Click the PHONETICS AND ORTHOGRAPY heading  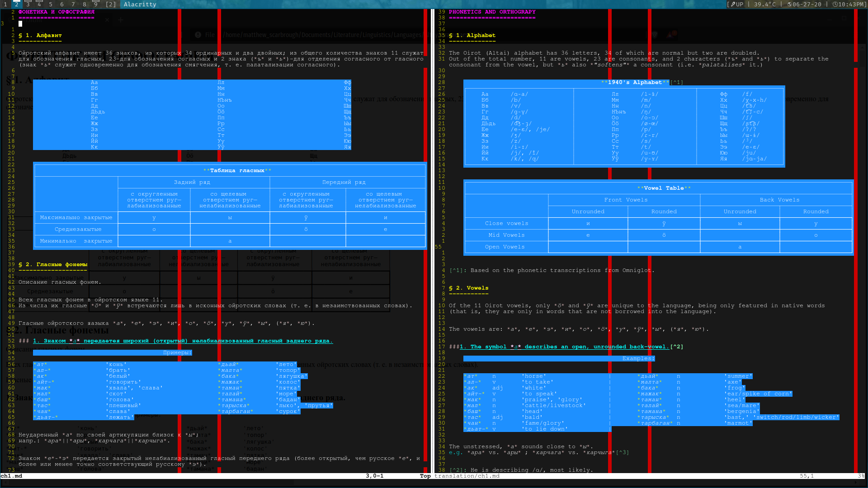coord(492,12)
